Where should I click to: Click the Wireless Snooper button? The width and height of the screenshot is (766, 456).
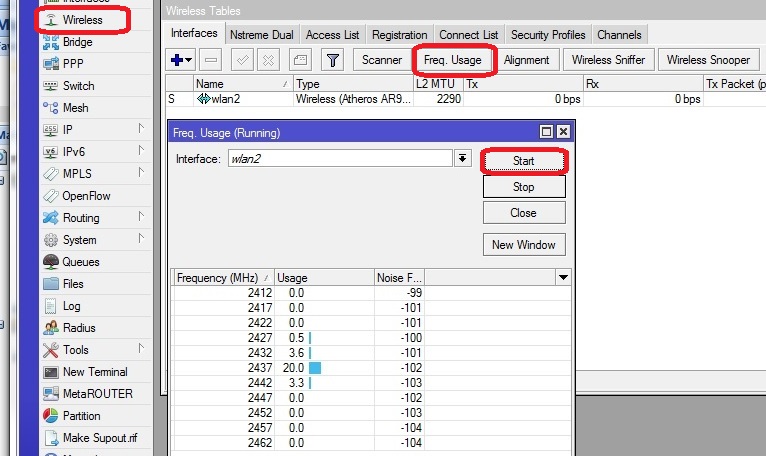(708, 60)
